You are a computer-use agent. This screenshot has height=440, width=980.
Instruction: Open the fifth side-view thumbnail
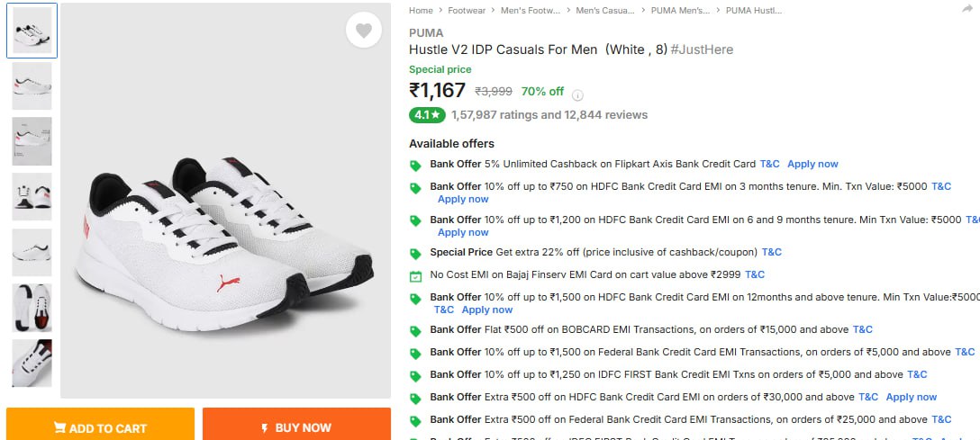[x=32, y=252]
